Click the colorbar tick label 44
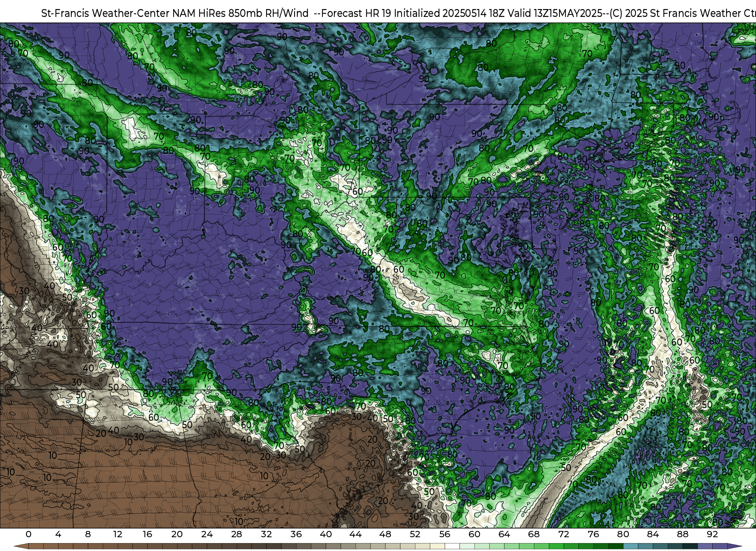 [x=356, y=534]
